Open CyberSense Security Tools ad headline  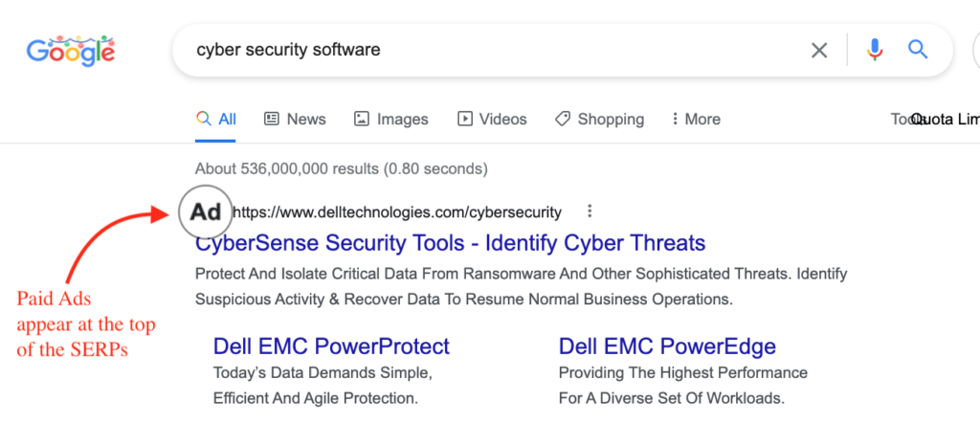pos(450,242)
